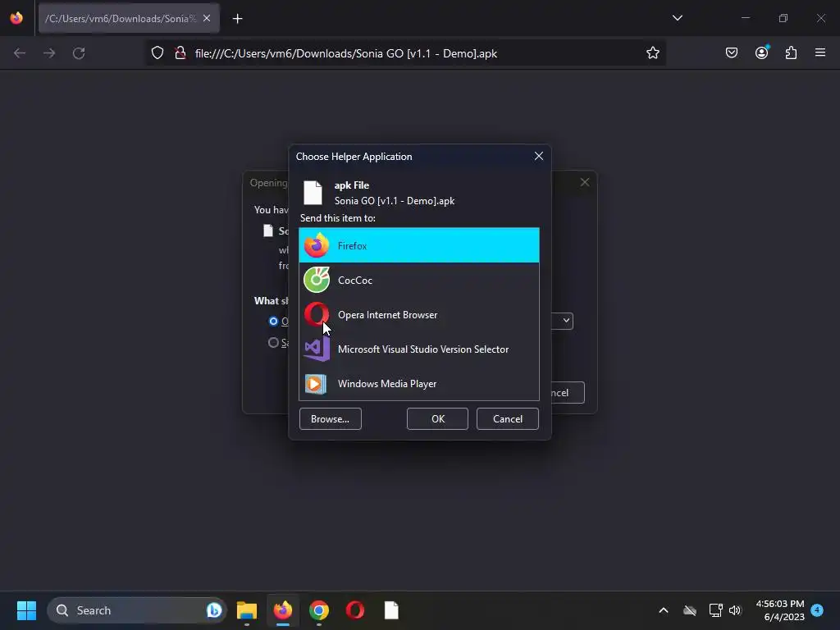Click the Firefox address bar URL

click(345, 53)
